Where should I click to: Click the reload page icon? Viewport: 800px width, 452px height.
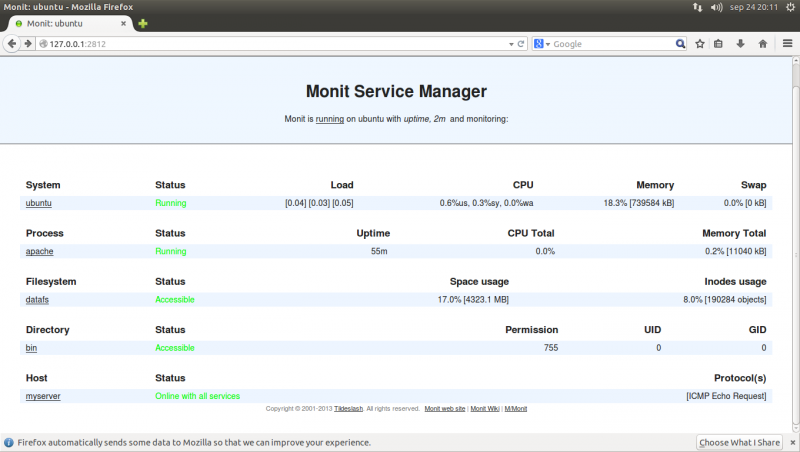pos(521,44)
